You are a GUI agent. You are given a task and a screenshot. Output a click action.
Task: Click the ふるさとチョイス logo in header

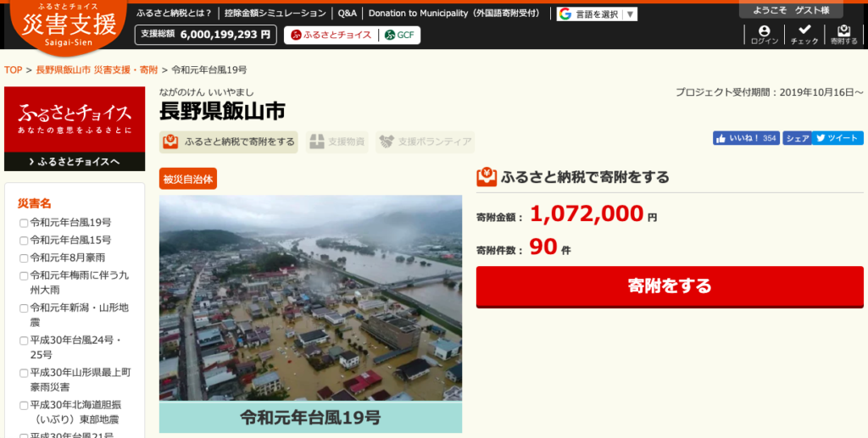[331, 35]
